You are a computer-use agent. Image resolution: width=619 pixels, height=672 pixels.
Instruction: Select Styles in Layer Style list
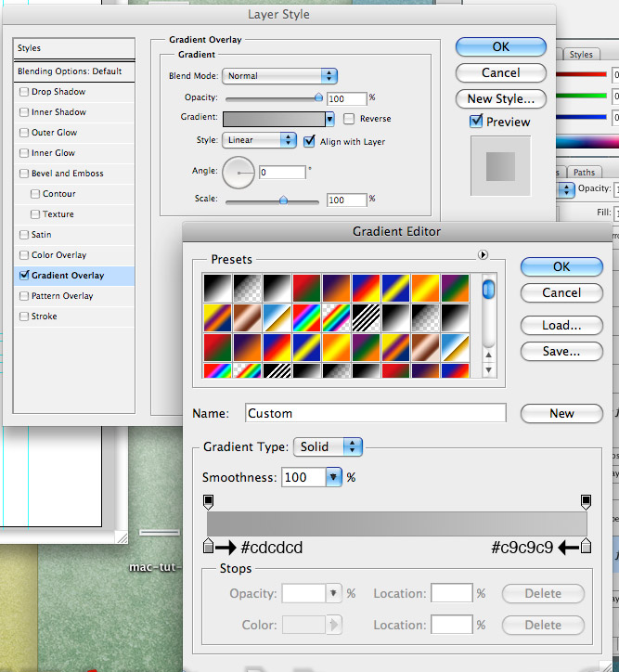pos(74,48)
